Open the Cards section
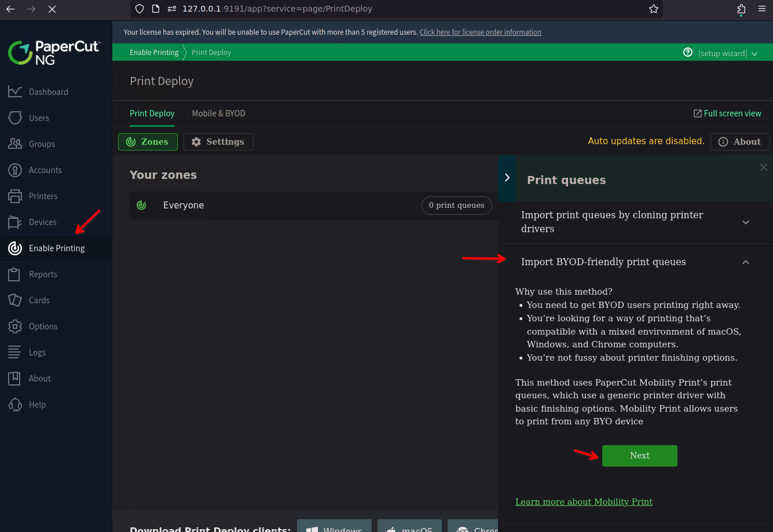This screenshot has width=773, height=532. coord(39,300)
